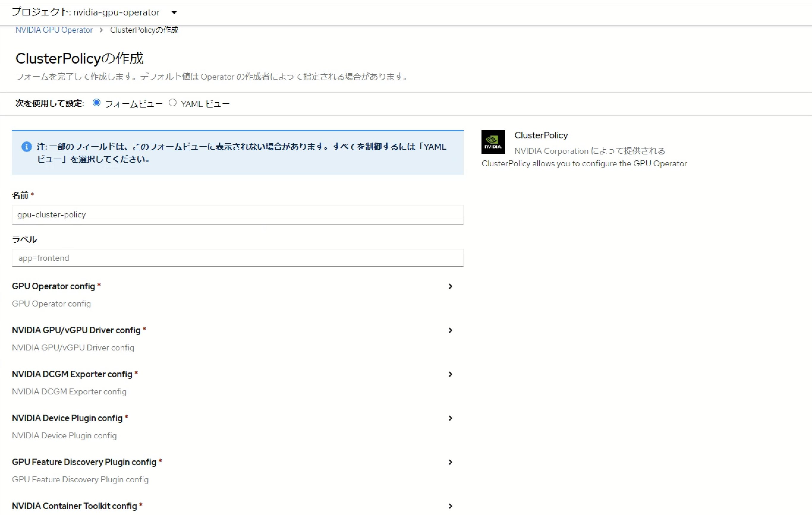Viewport: 812px width, 515px height.
Task: Click 'ClusterPolicy allows you to configure' description
Action: (x=584, y=163)
